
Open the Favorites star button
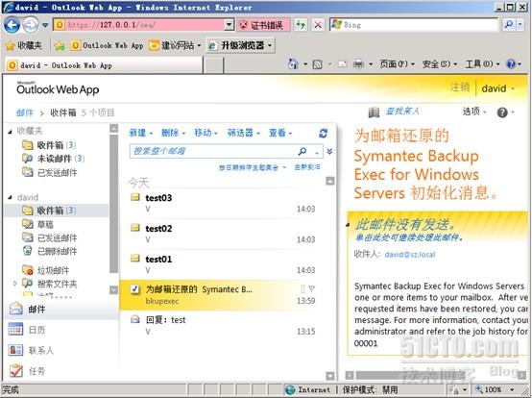(24, 45)
